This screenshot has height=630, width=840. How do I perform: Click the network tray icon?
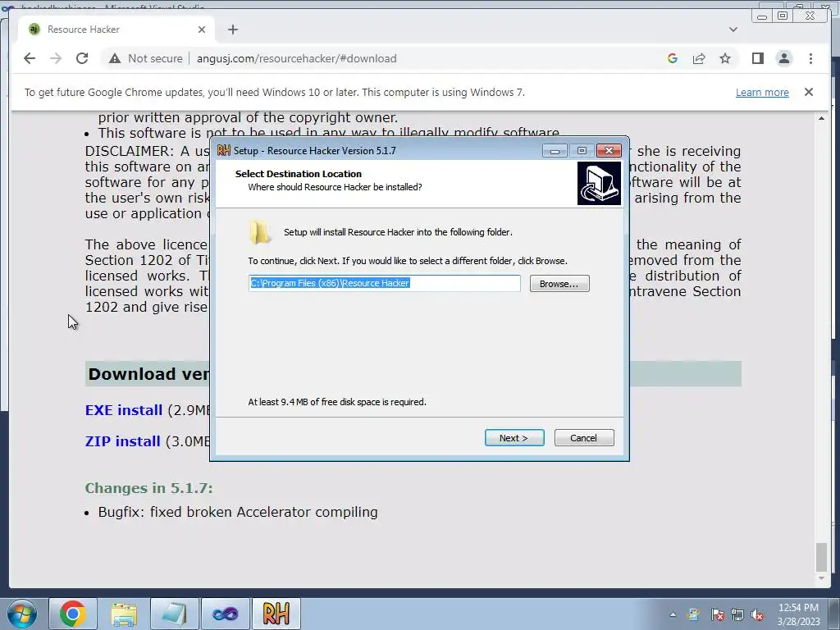click(x=737, y=614)
